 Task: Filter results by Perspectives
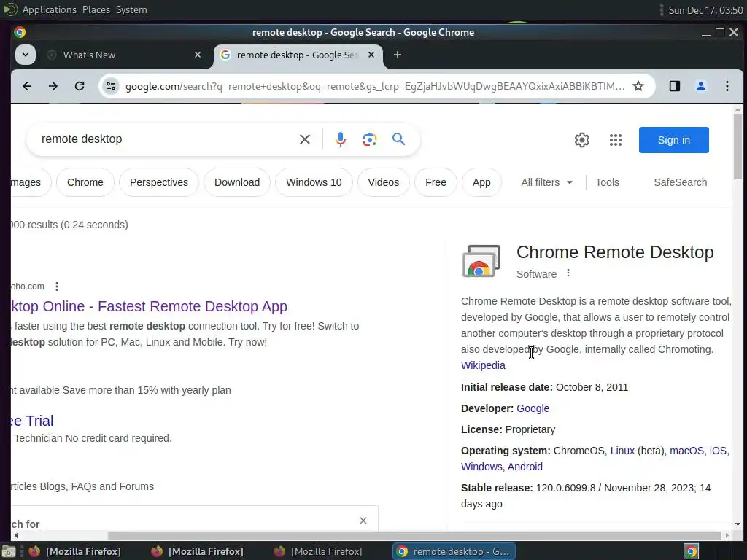tap(158, 182)
